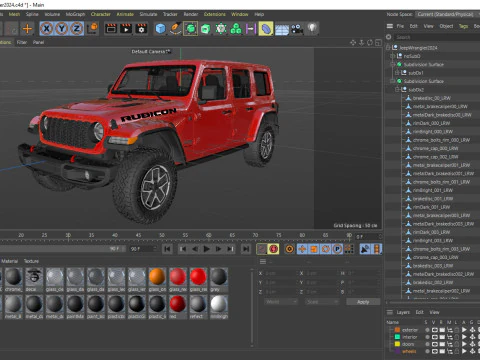Open the Character menu
The image size is (480, 360).
click(101, 14)
